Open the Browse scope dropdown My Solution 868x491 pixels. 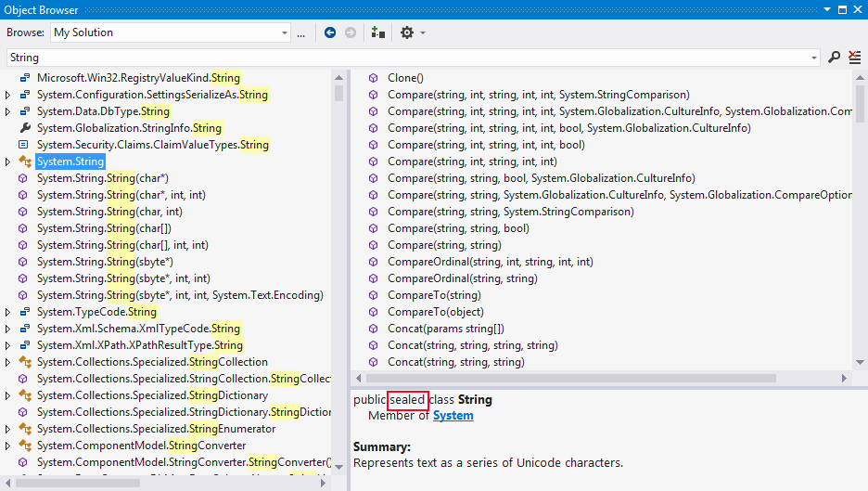pyautogui.click(x=171, y=32)
